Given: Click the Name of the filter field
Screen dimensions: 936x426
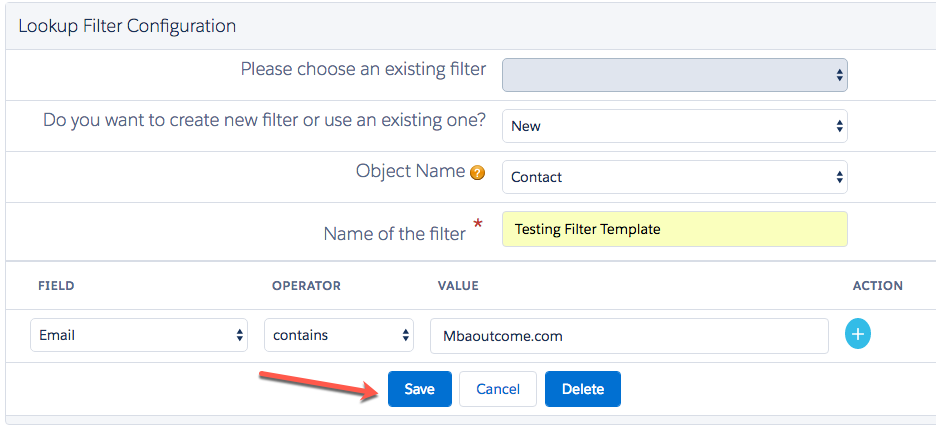Looking at the screenshot, I should pos(674,229).
